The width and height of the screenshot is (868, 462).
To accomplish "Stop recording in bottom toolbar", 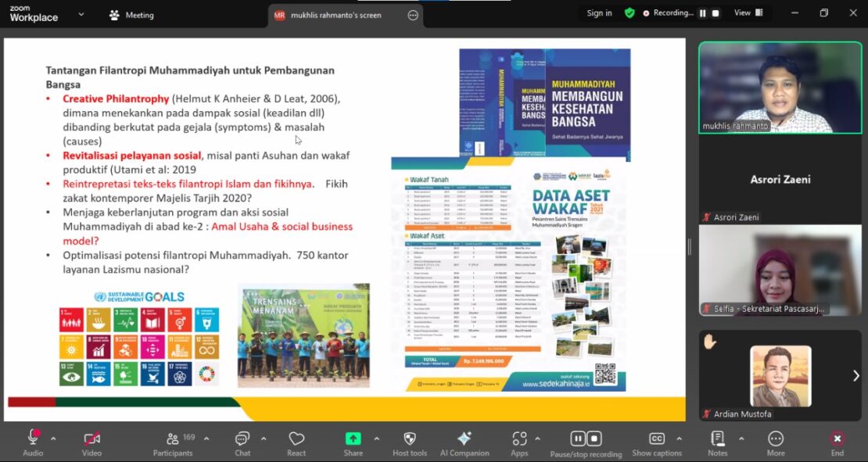I will point(594,439).
